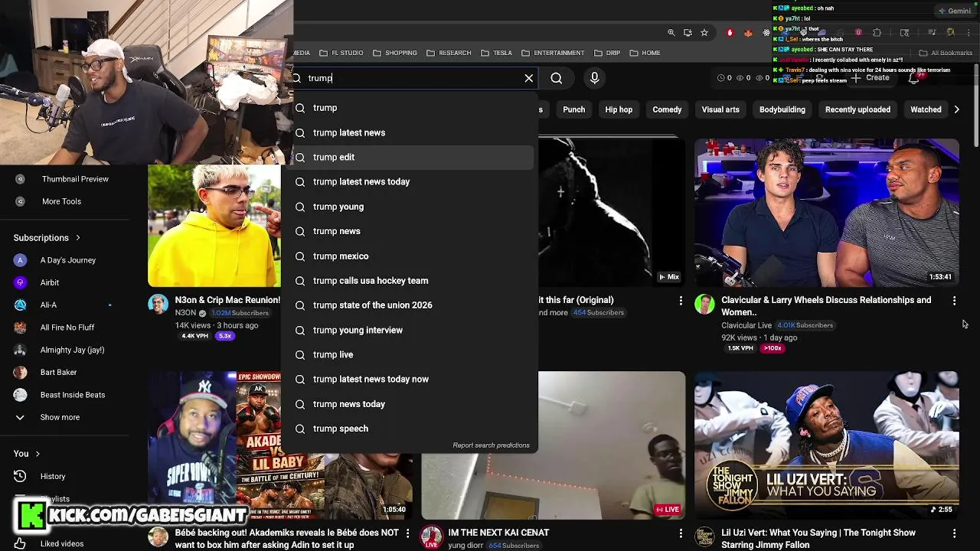Open Clavicular & Larry Wheels video thumbnail
The height and width of the screenshot is (551, 980).
[827, 213]
